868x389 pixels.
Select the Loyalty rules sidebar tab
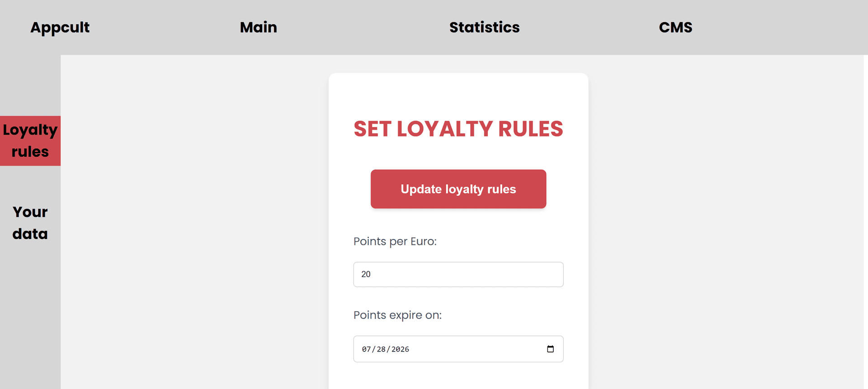[x=30, y=141]
